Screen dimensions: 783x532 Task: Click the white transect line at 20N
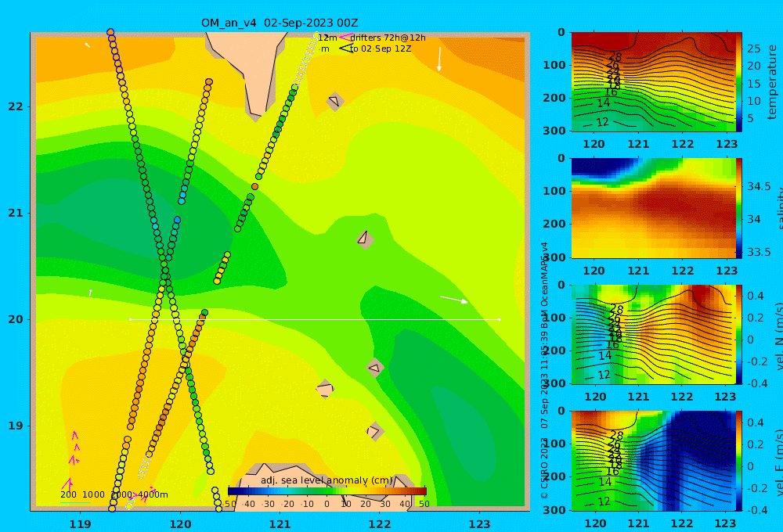[x=315, y=319]
